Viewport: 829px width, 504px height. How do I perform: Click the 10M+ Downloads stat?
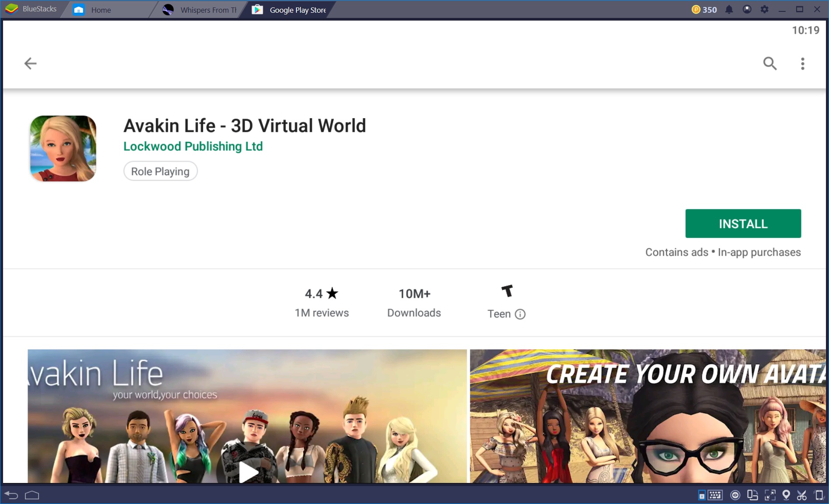(414, 303)
